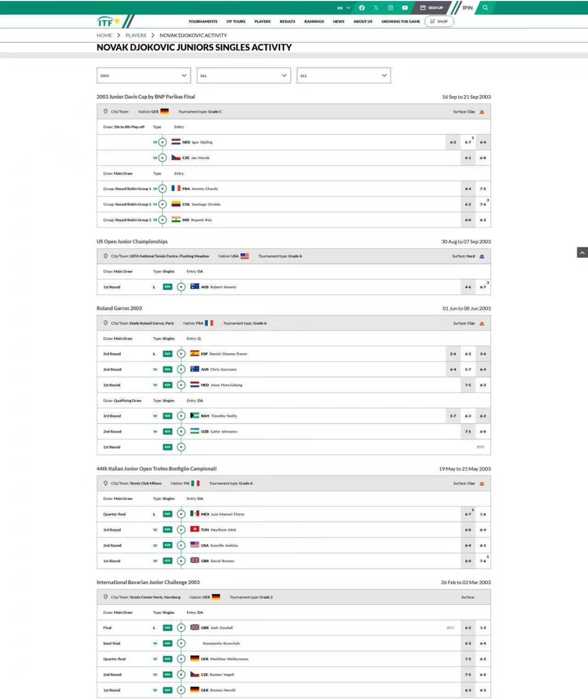
Task: Open the Players menu
Action: [262, 22]
